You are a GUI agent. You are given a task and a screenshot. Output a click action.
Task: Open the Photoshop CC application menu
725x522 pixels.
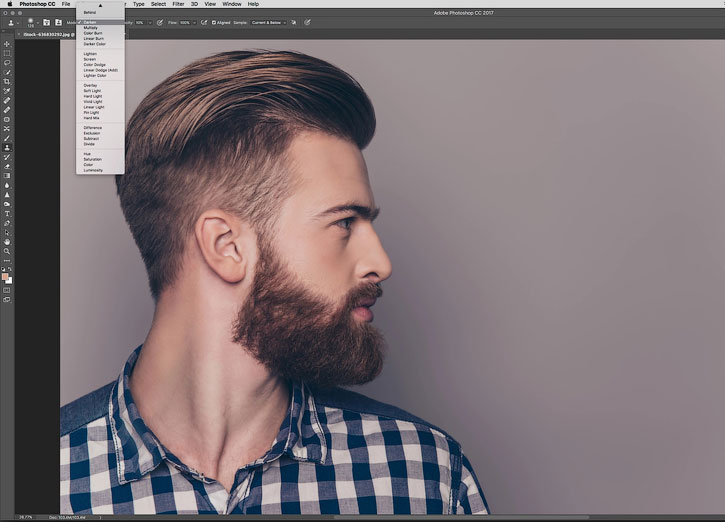click(37, 4)
